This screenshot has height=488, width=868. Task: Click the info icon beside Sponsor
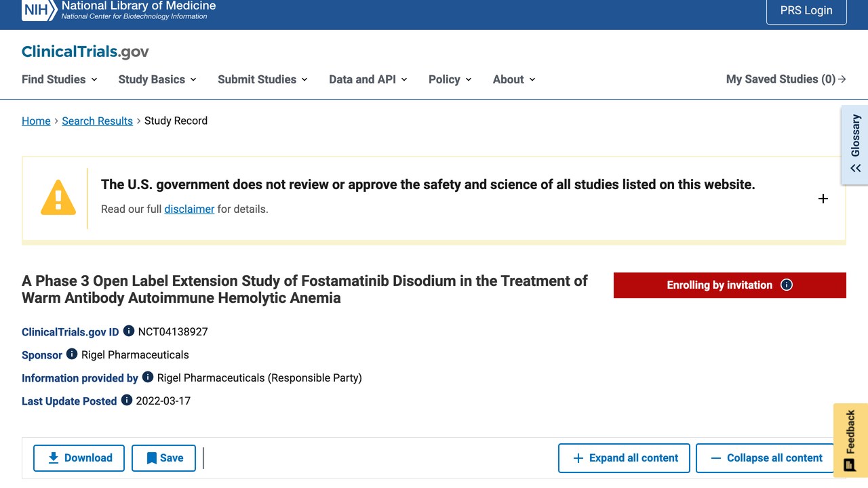click(72, 354)
